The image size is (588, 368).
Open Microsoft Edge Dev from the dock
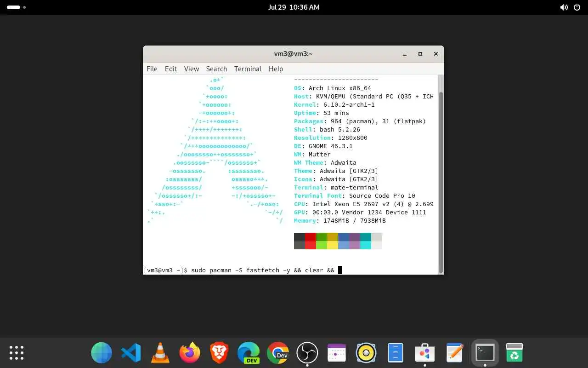[249, 353]
